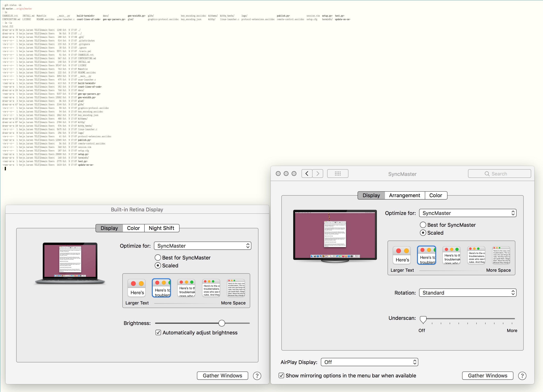Viewport: 543px width, 392px height.
Task: Open the Optimize for dropdown in SyncMaster window
Action: coord(467,213)
